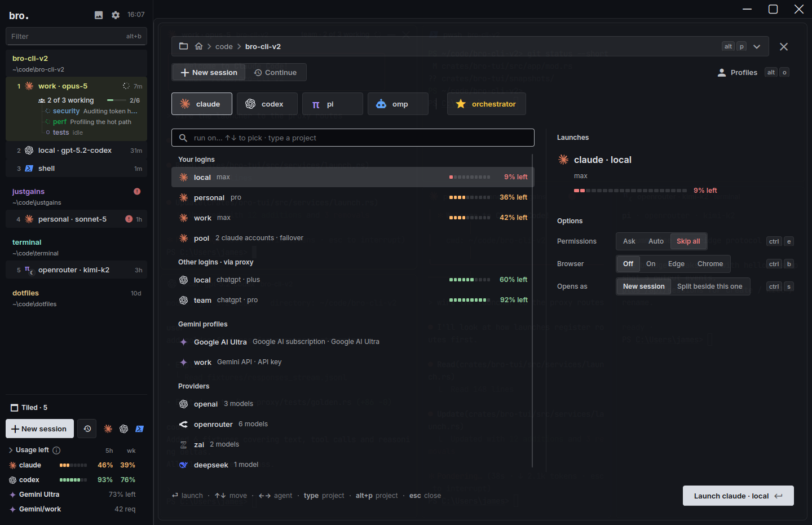
Task: Click the image icon beside the gear
Action: tap(99, 15)
